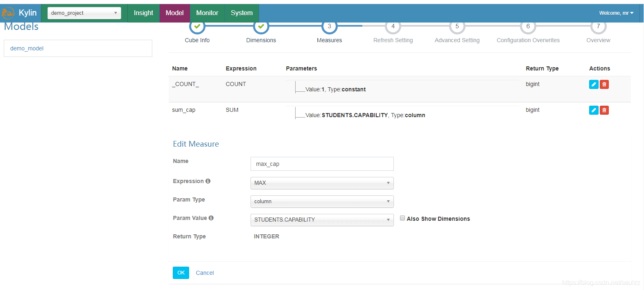Select step 3 Measures circle

tap(330, 26)
